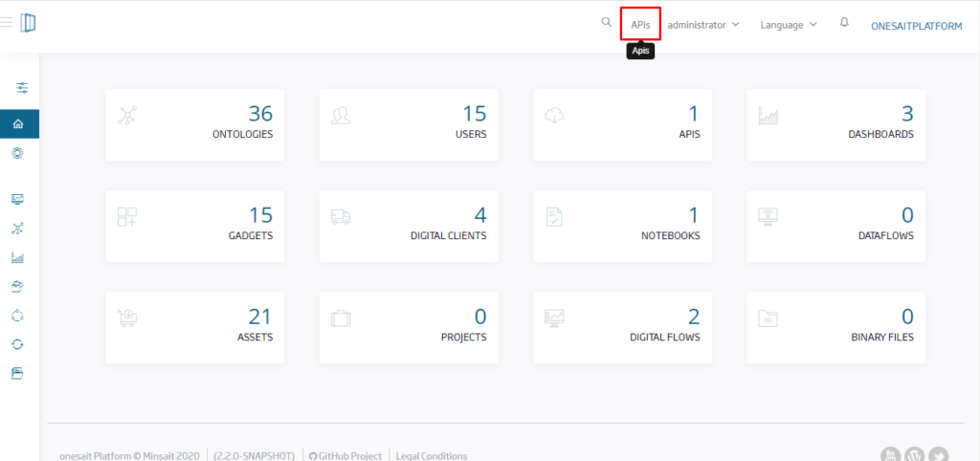Click the ontologies count 36
Viewport: 980px width, 461px height.
click(260, 114)
